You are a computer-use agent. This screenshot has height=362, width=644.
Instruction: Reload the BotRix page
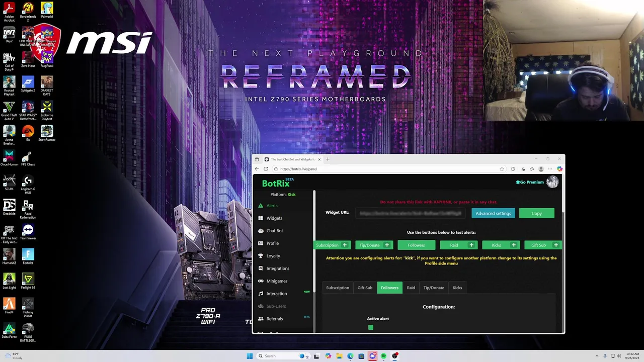click(x=266, y=169)
